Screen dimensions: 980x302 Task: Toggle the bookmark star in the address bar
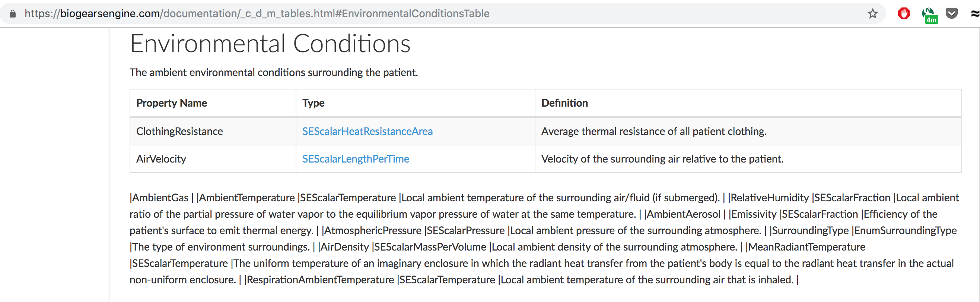873,14
